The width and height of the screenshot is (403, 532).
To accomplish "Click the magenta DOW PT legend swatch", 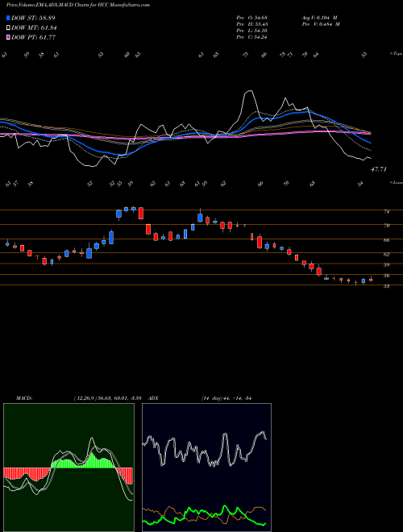I will [9, 37].
